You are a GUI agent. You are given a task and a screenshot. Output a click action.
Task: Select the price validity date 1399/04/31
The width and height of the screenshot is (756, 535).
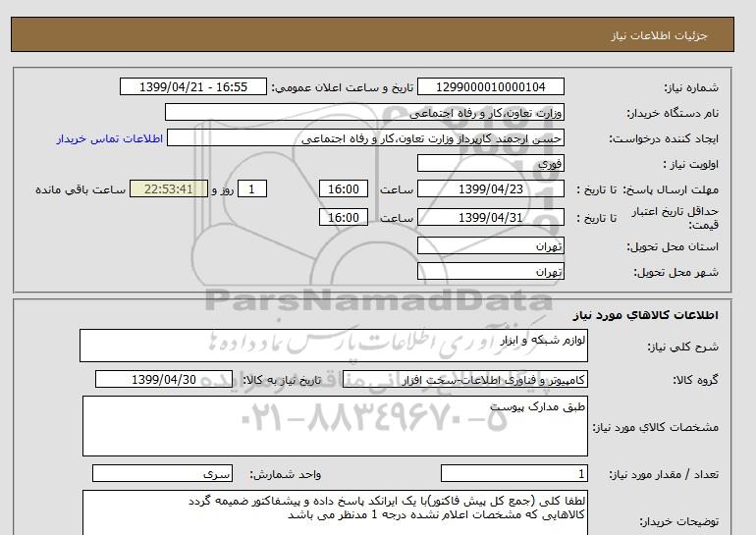point(490,217)
